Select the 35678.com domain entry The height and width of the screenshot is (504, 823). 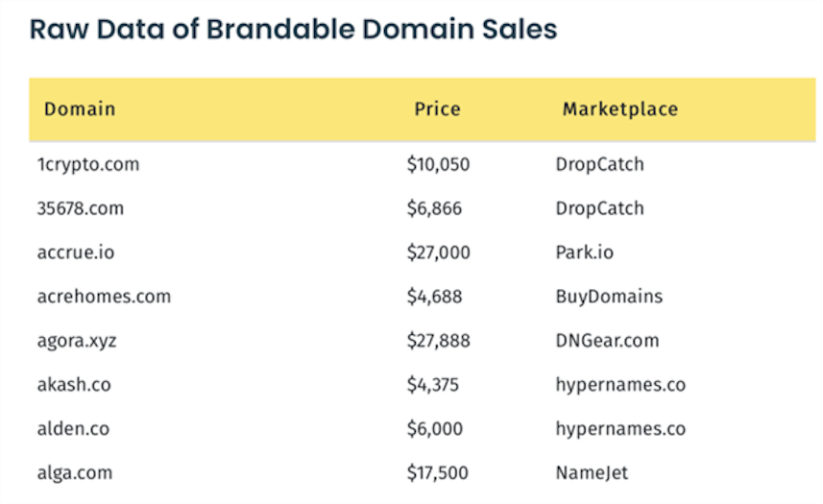(x=80, y=208)
